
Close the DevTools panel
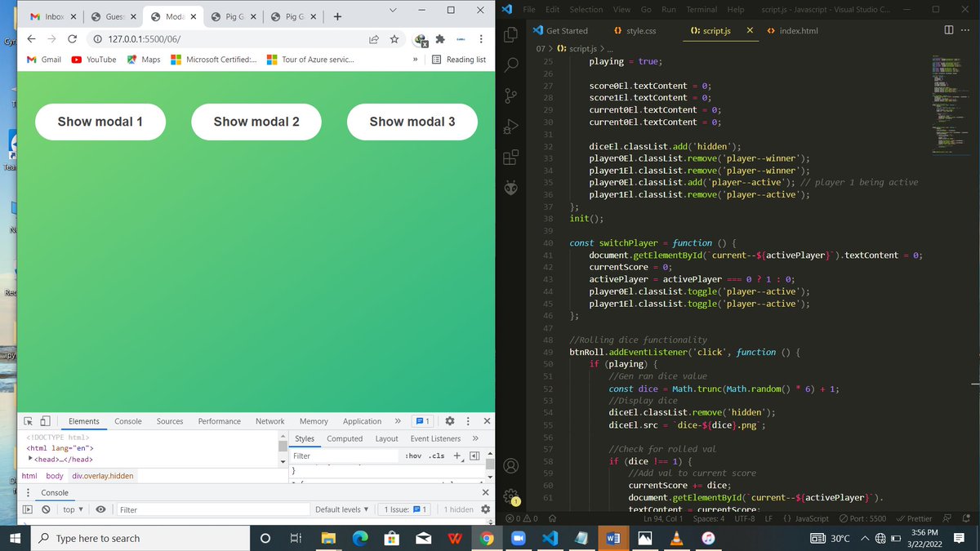[487, 421]
